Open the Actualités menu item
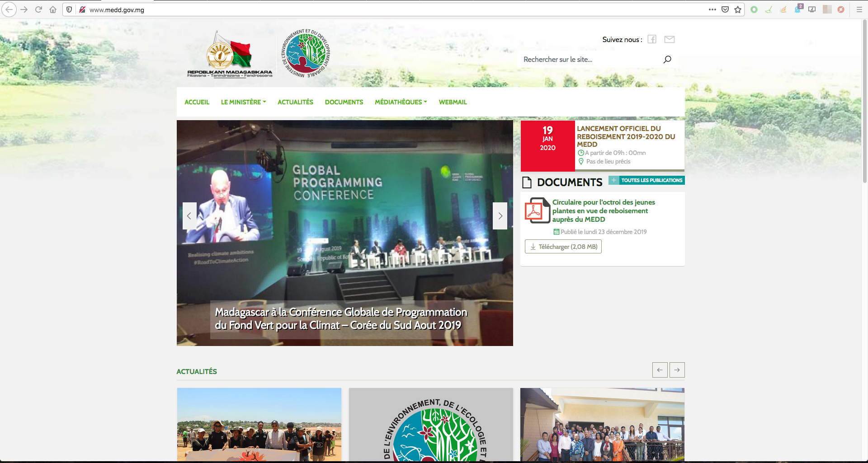Screen dimensions: 868x463 pyautogui.click(x=295, y=102)
